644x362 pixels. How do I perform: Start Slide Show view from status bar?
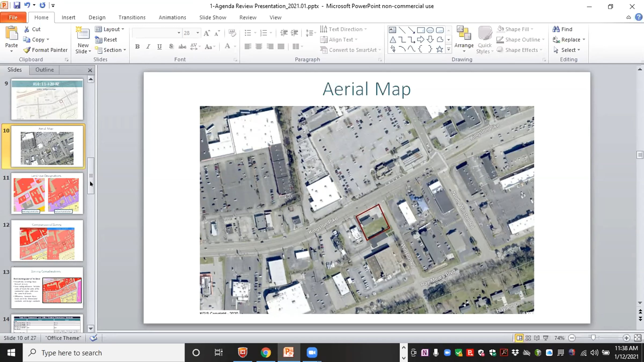[546, 338]
